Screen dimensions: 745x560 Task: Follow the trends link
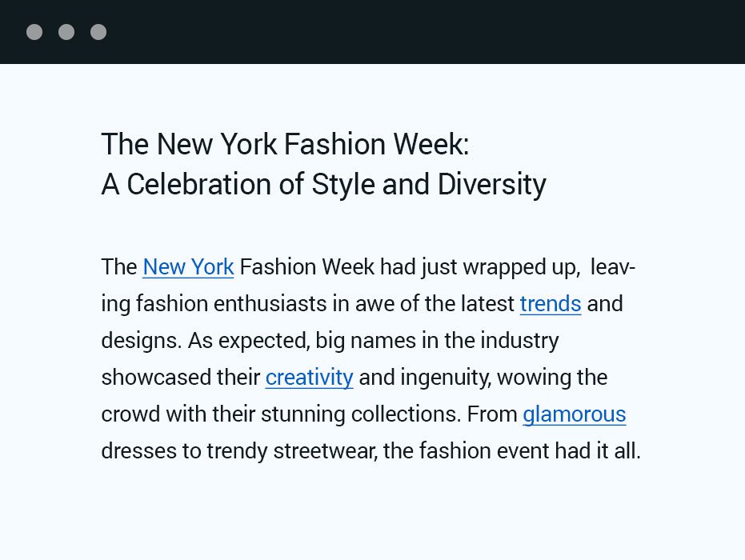pos(551,304)
